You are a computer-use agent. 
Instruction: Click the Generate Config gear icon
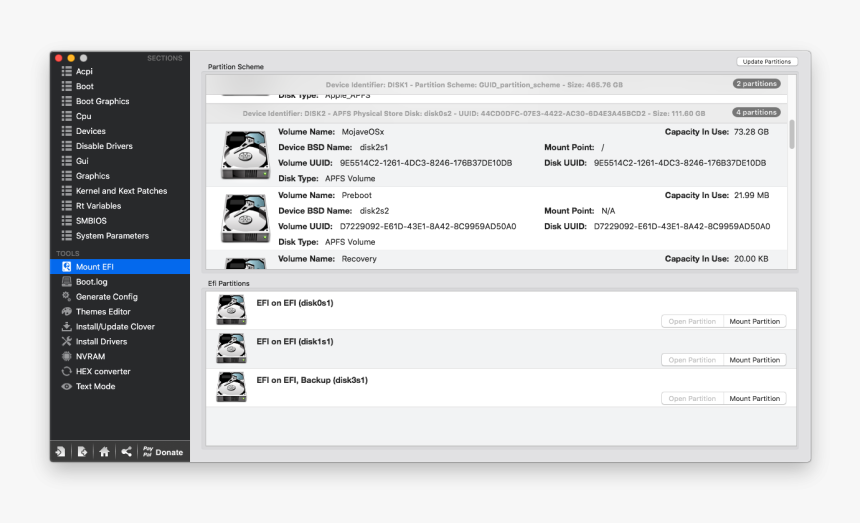tap(66, 297)
